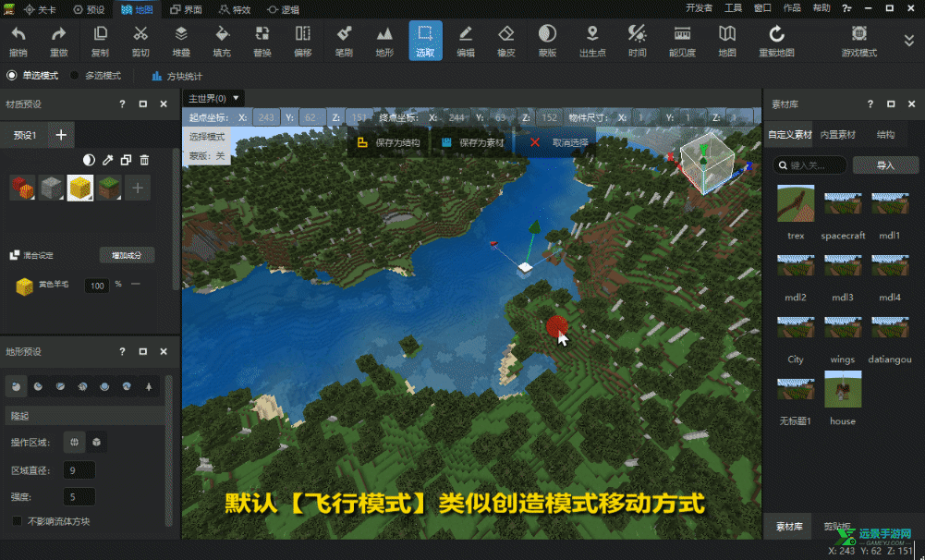Expand the toolbar overflow chevron
Viewport: 925px width, 560px height.
[908, 41]
